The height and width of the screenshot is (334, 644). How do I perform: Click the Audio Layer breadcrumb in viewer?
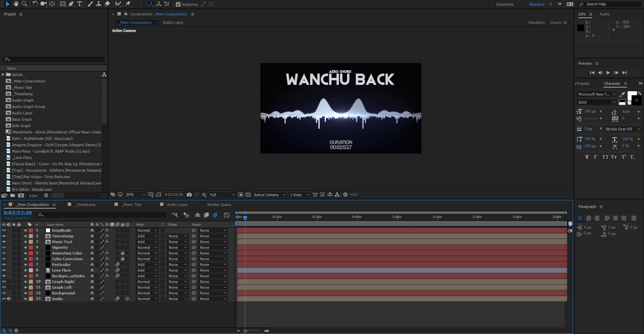pyautogui.click(x=173, y=22)
